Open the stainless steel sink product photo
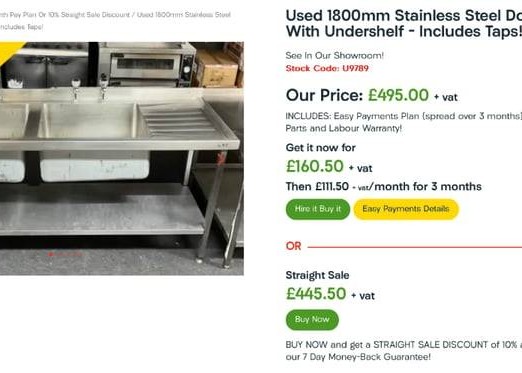The height and width of the screenshot is (373, 522). point(122,158)
